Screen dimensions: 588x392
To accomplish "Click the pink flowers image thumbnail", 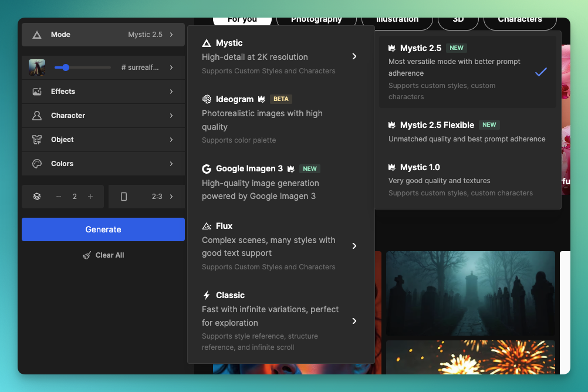I will pos(566,119).
